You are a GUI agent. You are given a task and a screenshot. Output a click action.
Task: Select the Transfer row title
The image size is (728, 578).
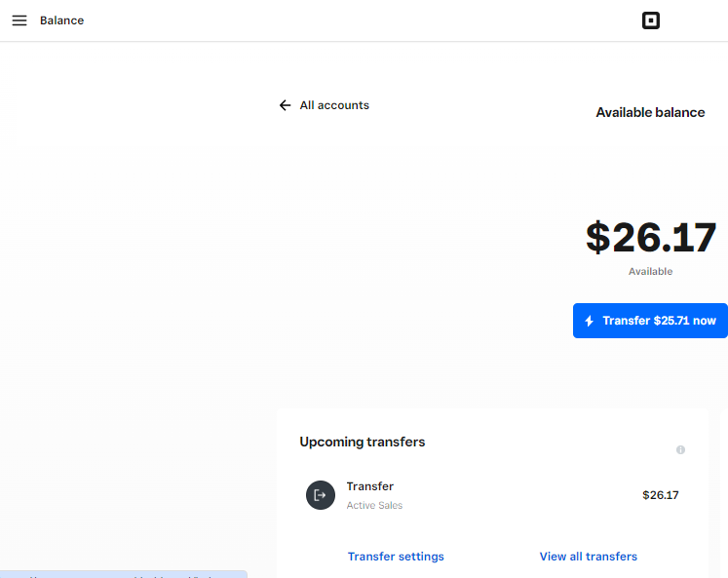(x=370, y=486)
